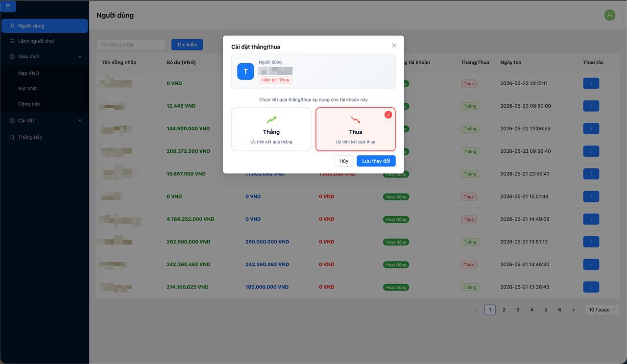Image resolution: width=627 pixels, height=364 pixels.
Task: Go to pagination page 6
Action: pos(559,310)
